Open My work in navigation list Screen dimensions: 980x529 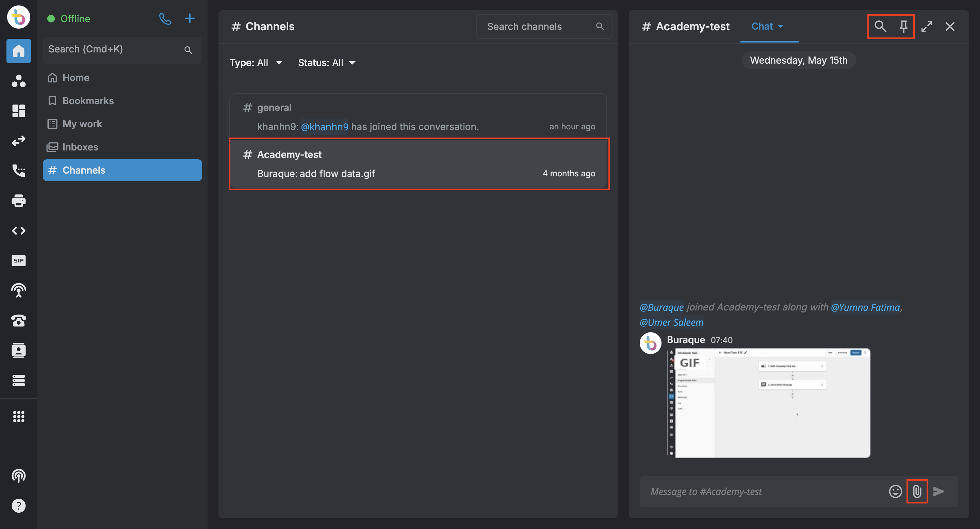coord(122,124)
